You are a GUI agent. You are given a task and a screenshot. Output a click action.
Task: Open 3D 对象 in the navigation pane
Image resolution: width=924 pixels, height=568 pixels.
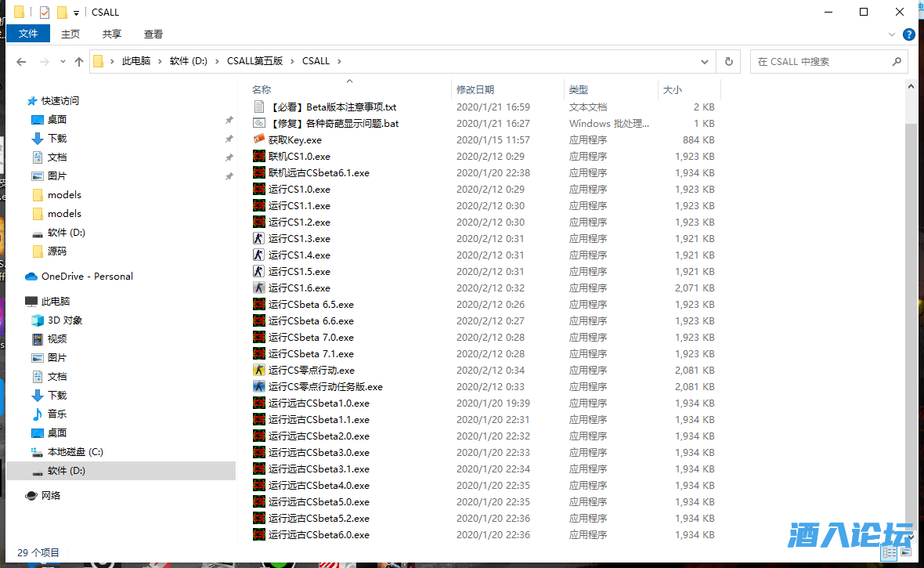65,320
